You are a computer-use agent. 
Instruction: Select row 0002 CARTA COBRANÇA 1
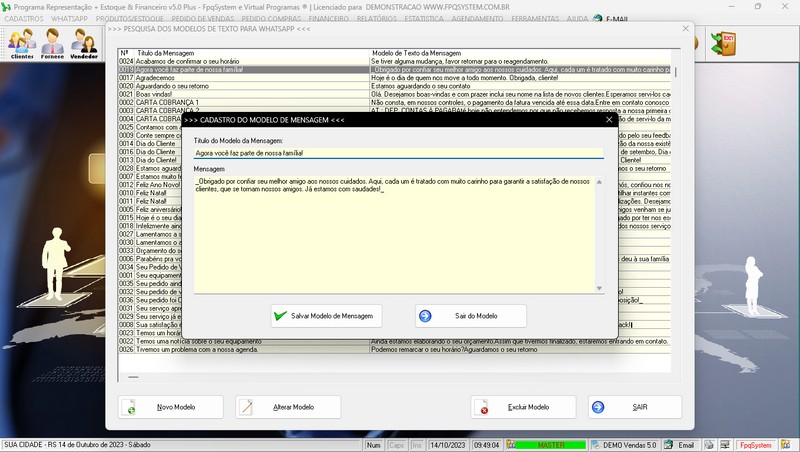pyautogui.click(x=394, y=103)
